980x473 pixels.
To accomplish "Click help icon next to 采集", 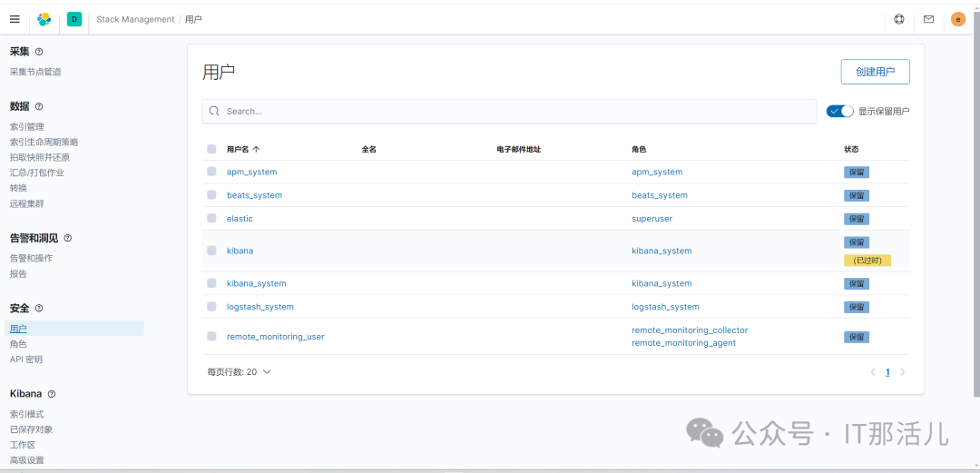I will pos(39,52).
